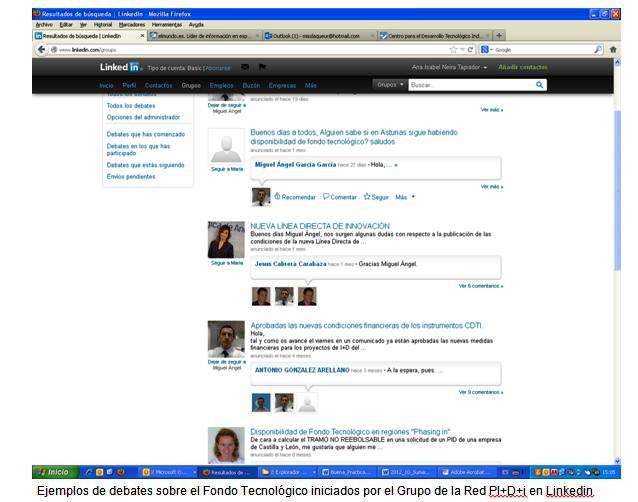The height and width of the screenshot is (502, 638).
Task: Open Envíos pendientes link
Action: (131, 177)
